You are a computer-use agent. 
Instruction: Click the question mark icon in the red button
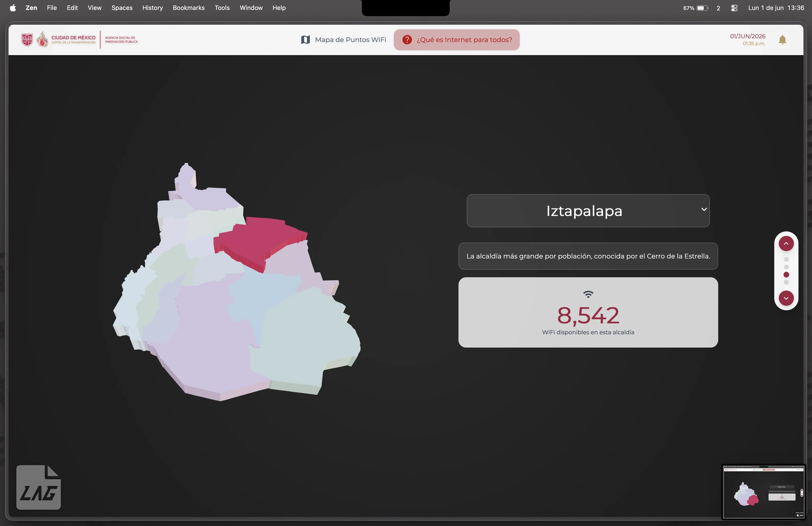tap(407, 40)
